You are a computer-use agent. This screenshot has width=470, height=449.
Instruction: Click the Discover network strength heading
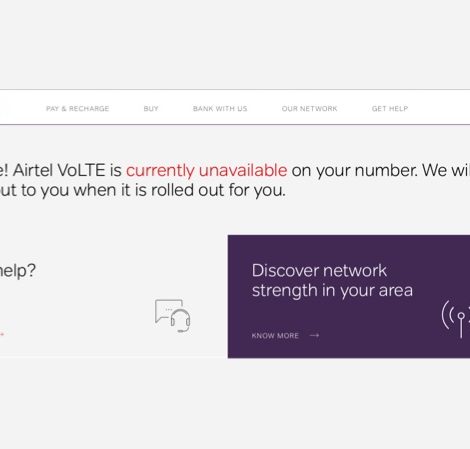pyautogui.click(x=332, y=280)
